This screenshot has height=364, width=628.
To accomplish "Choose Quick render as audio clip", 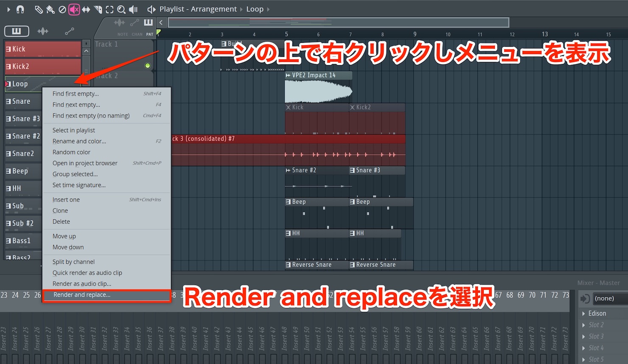I will pos(107,273).
